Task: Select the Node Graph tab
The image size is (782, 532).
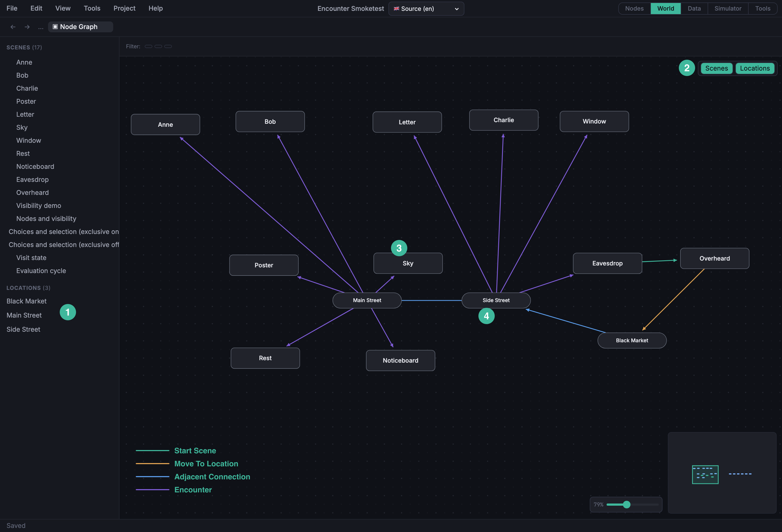Action: coord(80,27)
